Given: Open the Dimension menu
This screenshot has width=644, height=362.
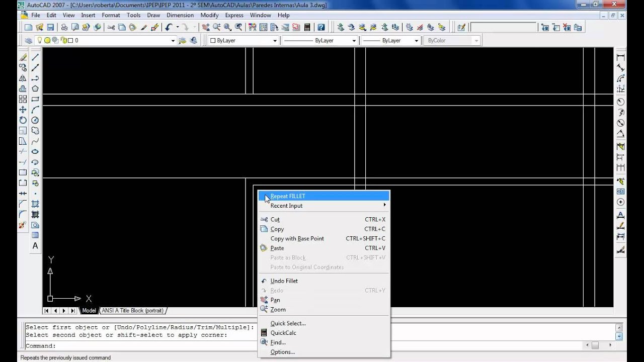Looking at the screenshot, I should 180,15.
